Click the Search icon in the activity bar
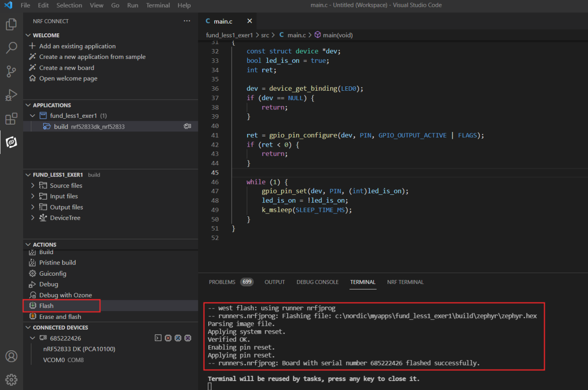Screen dimensions: 588x390 [x=11, y=48]
